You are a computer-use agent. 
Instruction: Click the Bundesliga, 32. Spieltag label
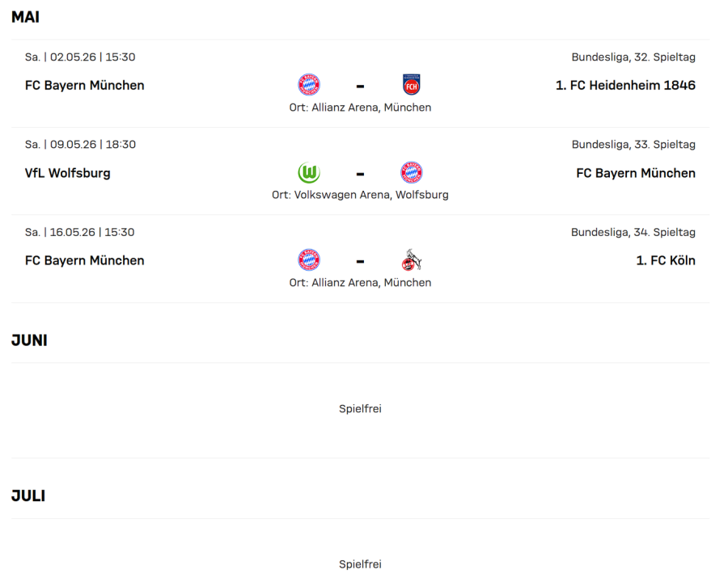[x=633, y=57]
